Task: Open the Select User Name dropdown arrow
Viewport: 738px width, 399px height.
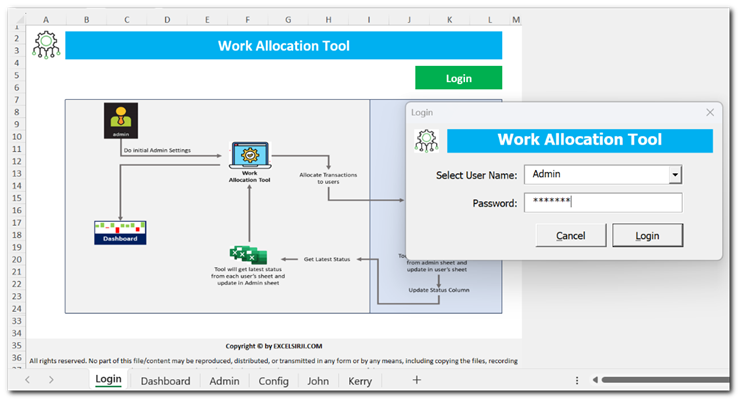Action: click(675, 175)
